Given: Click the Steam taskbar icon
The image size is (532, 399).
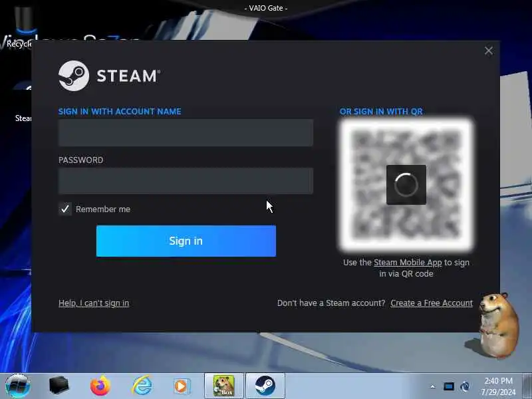Looking at the screenshot, I should point(265,386).
